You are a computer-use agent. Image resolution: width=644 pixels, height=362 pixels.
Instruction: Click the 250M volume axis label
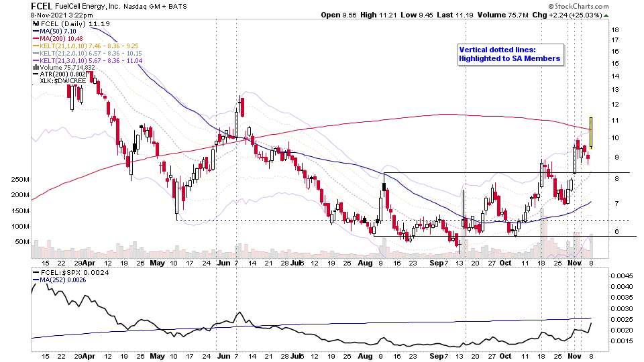click(20, 180)
